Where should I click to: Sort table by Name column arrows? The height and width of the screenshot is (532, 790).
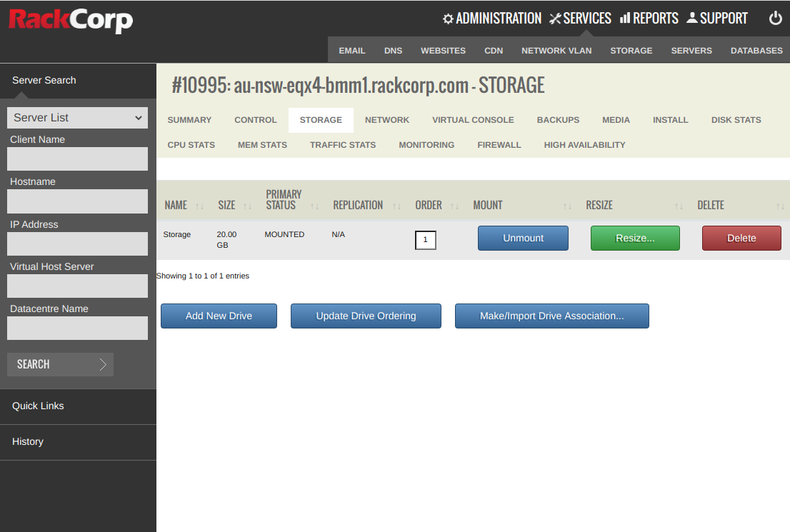[199, 206]
